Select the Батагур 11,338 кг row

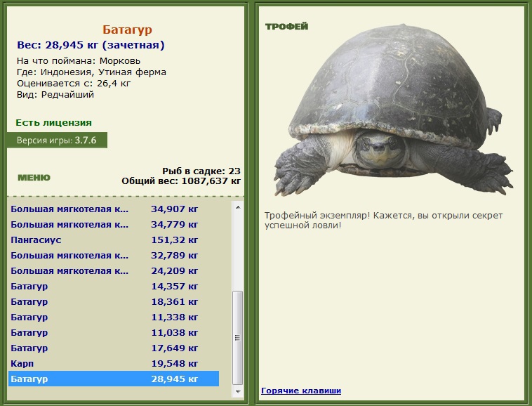114,317
